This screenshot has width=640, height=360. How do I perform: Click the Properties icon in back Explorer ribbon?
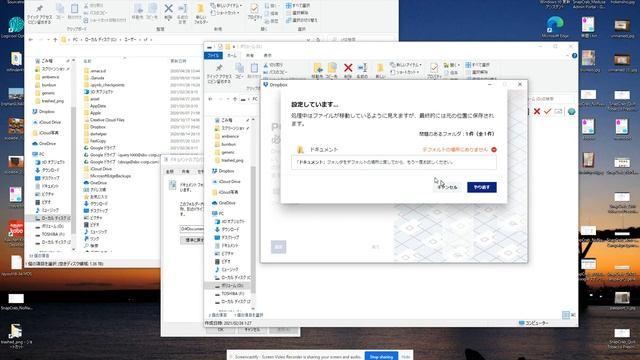tap(254, 9)
